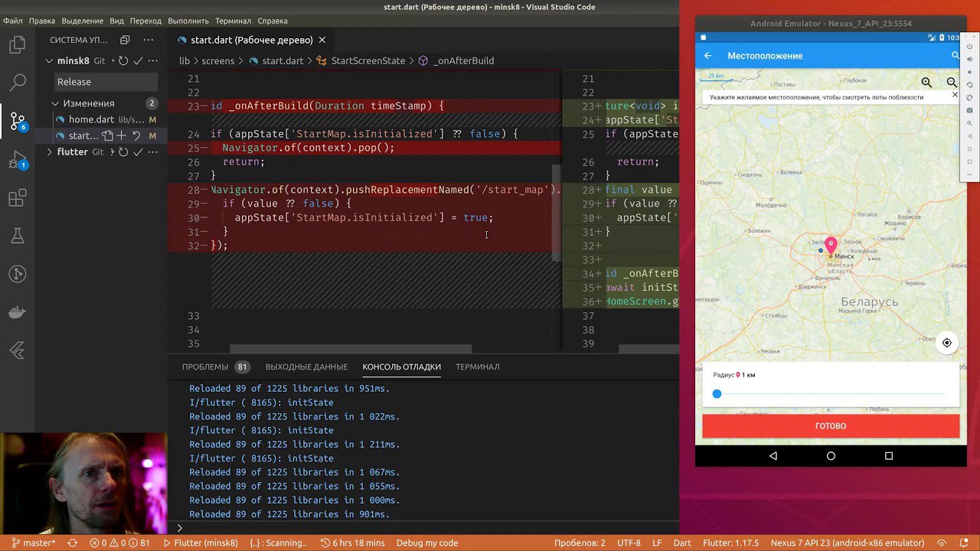Screen dimensions: 980x551
Task: Tap Android home navigation button
Action: [x=831, y=455]
